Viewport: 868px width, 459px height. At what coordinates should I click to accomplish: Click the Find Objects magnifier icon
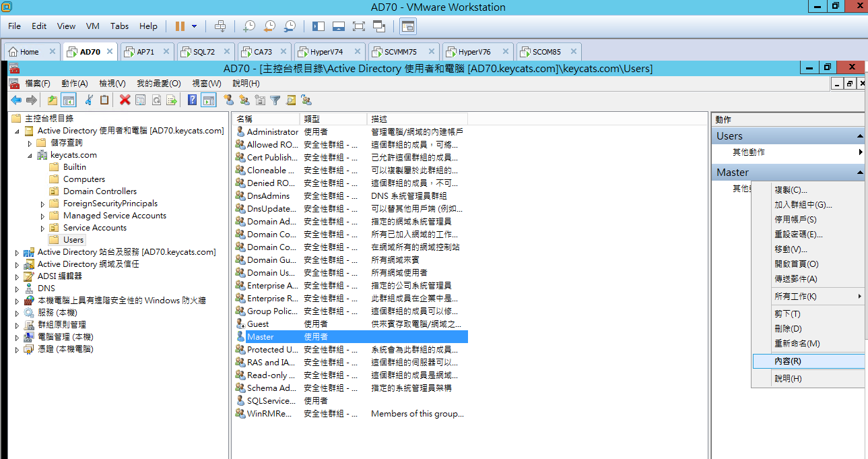click(291, 100)
